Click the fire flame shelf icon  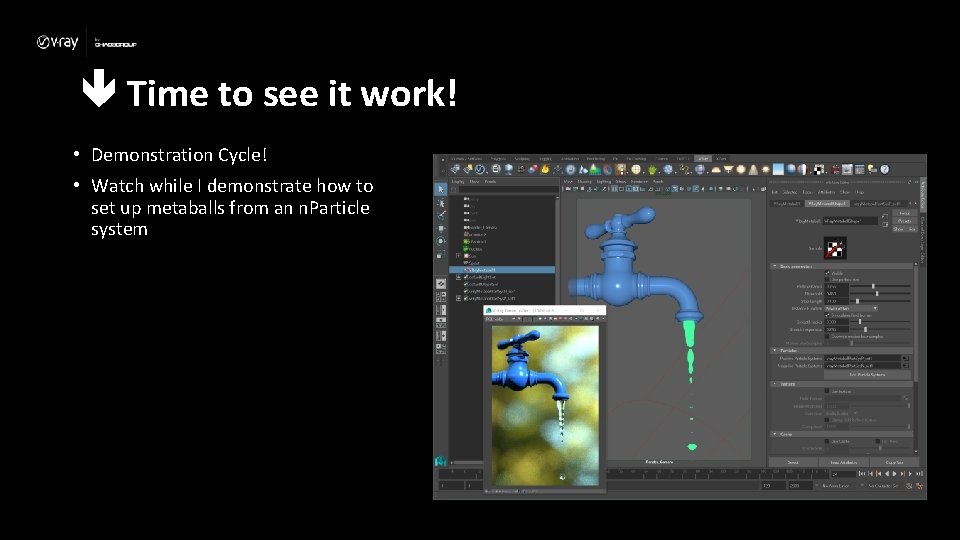click(544, 170)
